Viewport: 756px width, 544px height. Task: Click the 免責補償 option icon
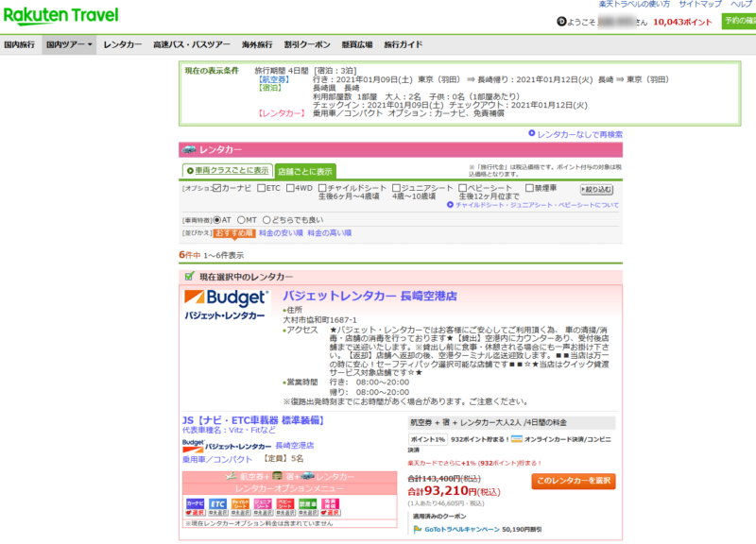tap(330, 504)
